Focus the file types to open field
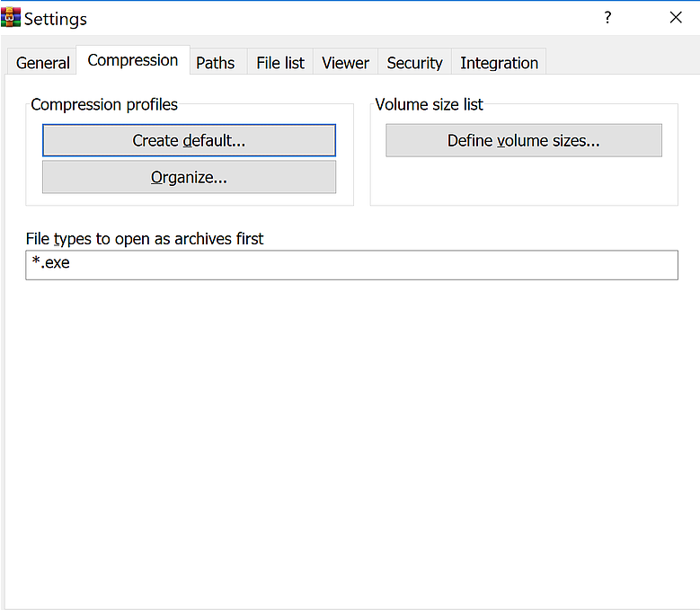Viewport: 700px width, 610px height. (x=351, y=265)
